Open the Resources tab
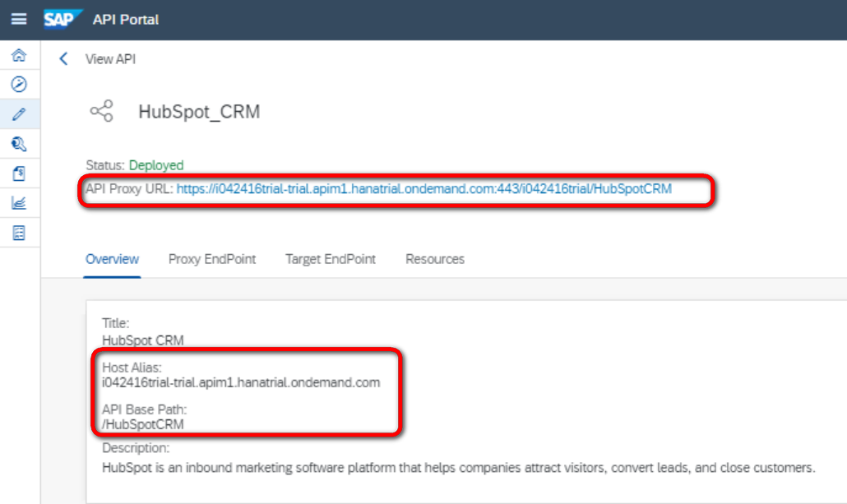847x504 pixels. 435,259
